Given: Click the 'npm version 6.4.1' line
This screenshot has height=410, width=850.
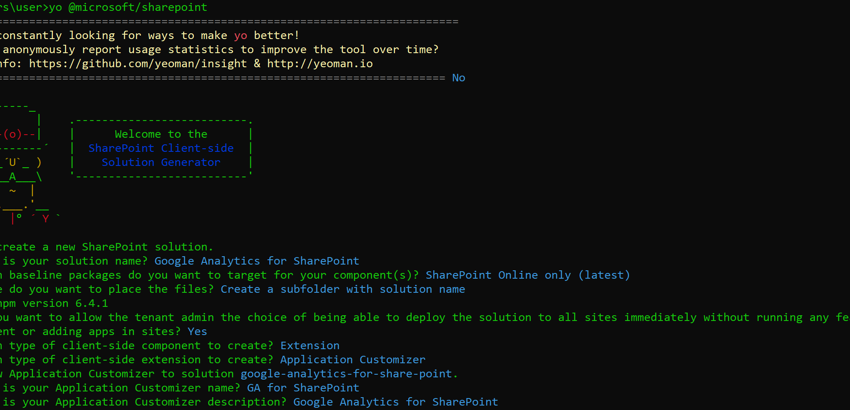Looking at the screenshot, I should point(54,303).
